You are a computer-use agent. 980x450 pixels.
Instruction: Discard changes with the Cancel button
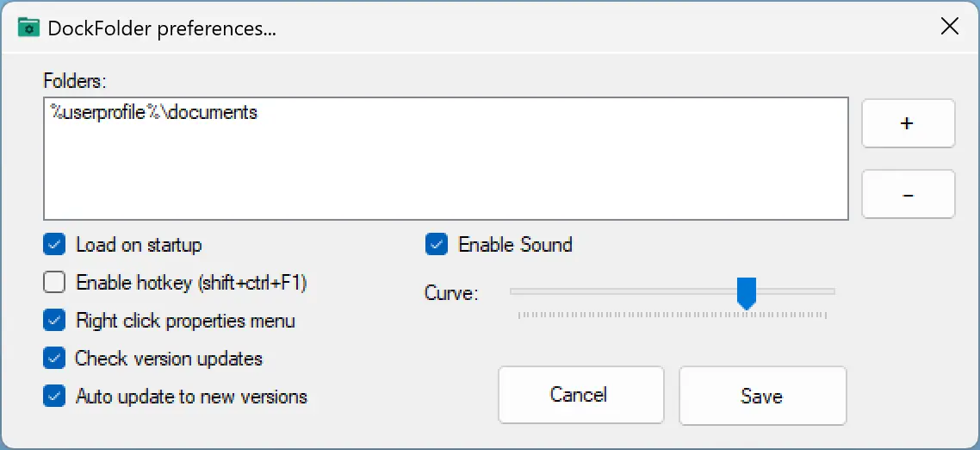pos(580,395)
